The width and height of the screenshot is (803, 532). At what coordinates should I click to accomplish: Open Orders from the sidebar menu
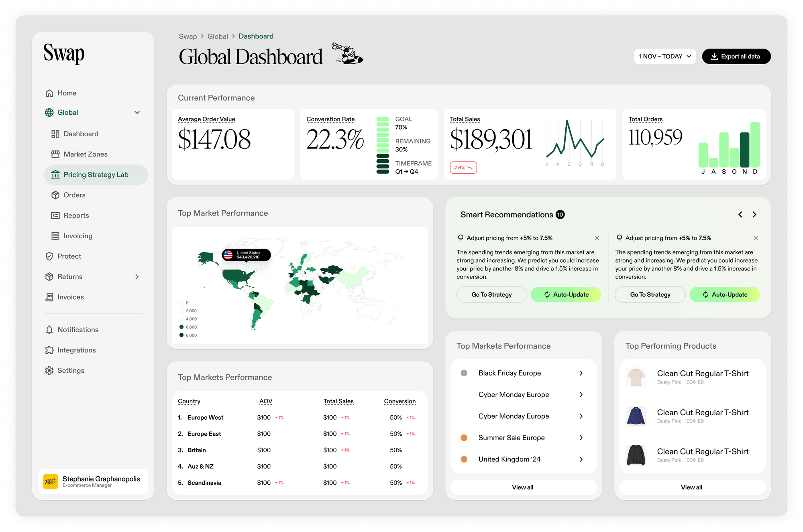pos(56,195)
